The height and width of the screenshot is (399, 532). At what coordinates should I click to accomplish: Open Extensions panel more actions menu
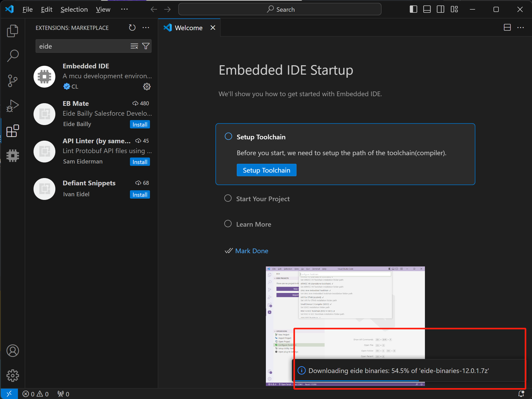click(146, 28)
